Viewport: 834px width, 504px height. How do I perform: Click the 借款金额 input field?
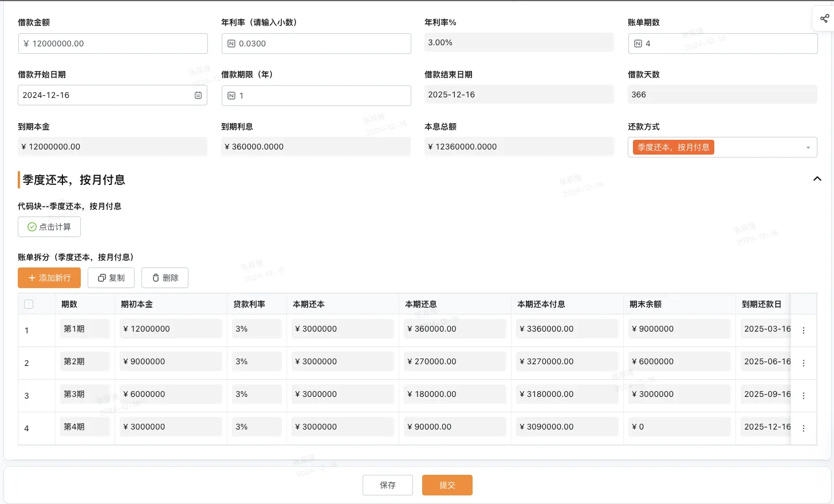113,43
